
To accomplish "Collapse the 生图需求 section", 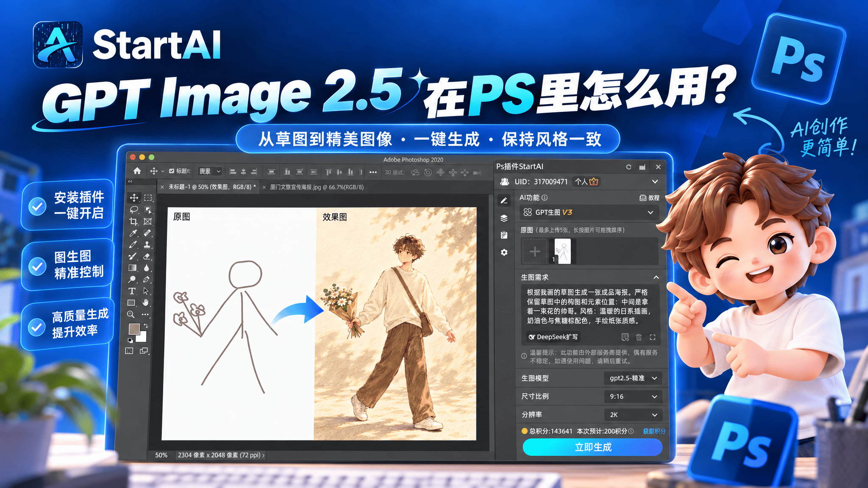I will (656, 277).
